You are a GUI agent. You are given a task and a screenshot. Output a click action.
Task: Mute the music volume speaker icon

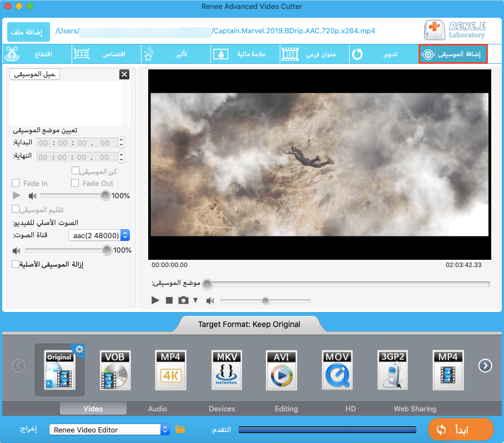pyautogui.click(x=32, y=195)
